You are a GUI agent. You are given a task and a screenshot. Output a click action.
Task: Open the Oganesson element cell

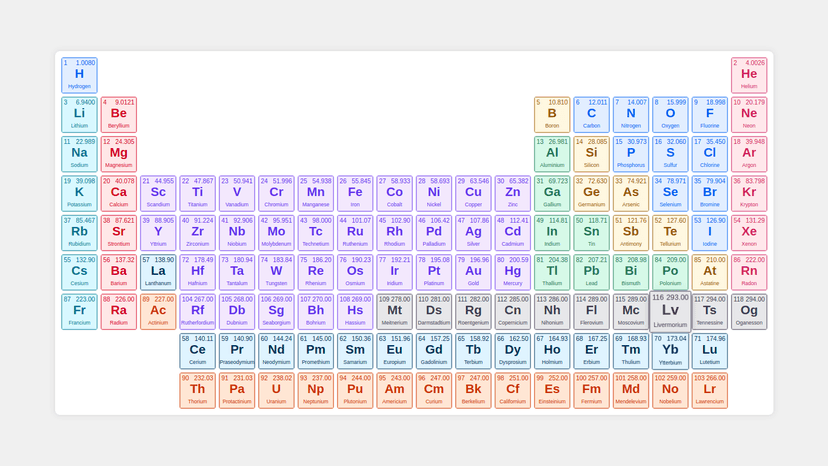tap(749, 310)
